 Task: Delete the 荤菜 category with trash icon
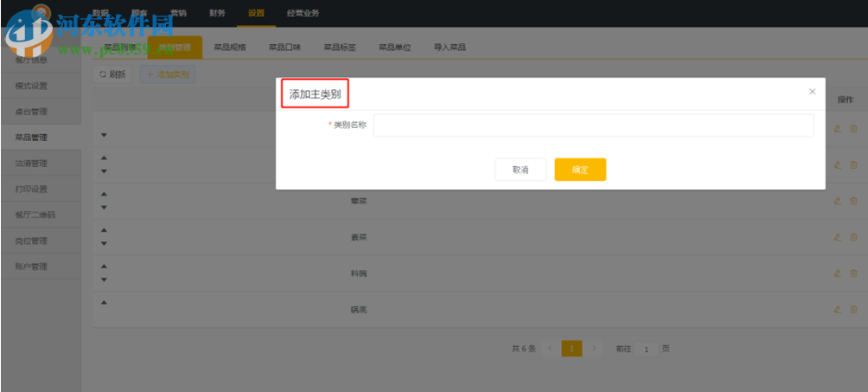coord(853,201)
